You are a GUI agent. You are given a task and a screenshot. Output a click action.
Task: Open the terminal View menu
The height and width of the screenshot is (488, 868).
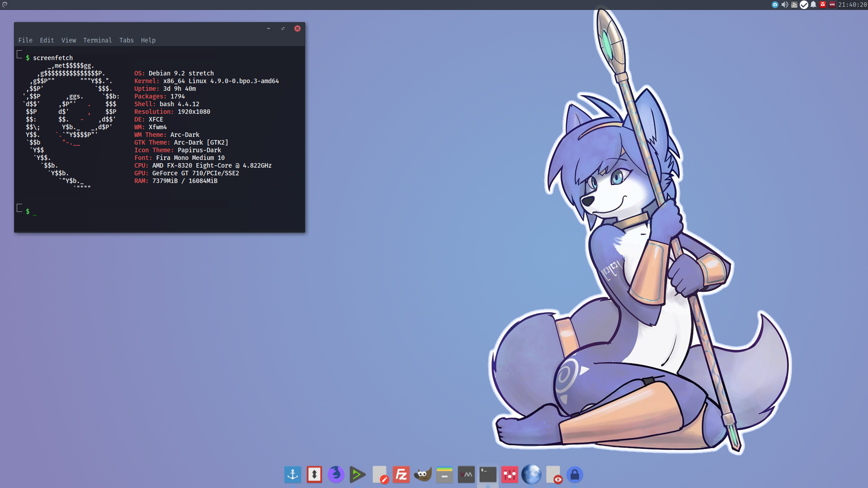point(69,40)
